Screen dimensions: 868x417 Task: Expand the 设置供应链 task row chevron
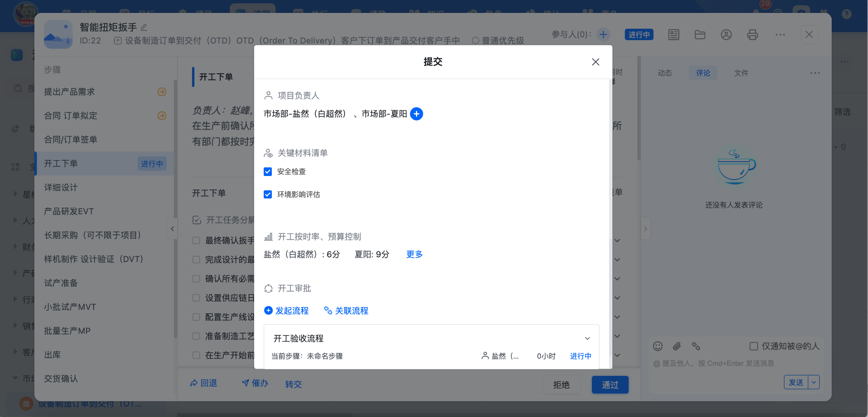pos(618,298)
